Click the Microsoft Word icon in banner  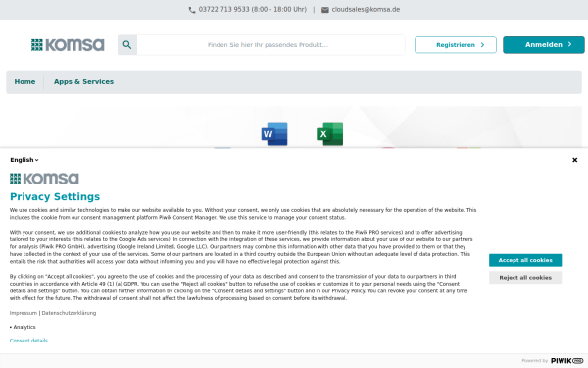pyautogui.click(x=274, y=133)
